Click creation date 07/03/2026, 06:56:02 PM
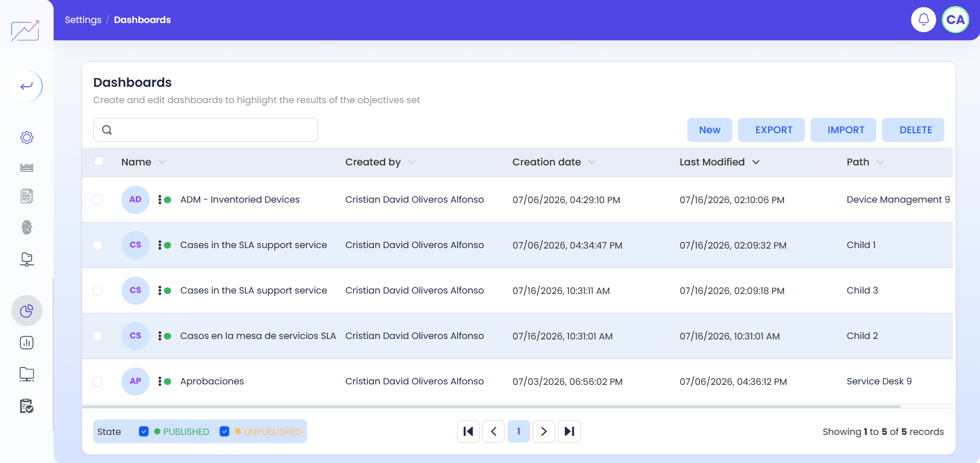The image size is (980, 463). (567, 382)
